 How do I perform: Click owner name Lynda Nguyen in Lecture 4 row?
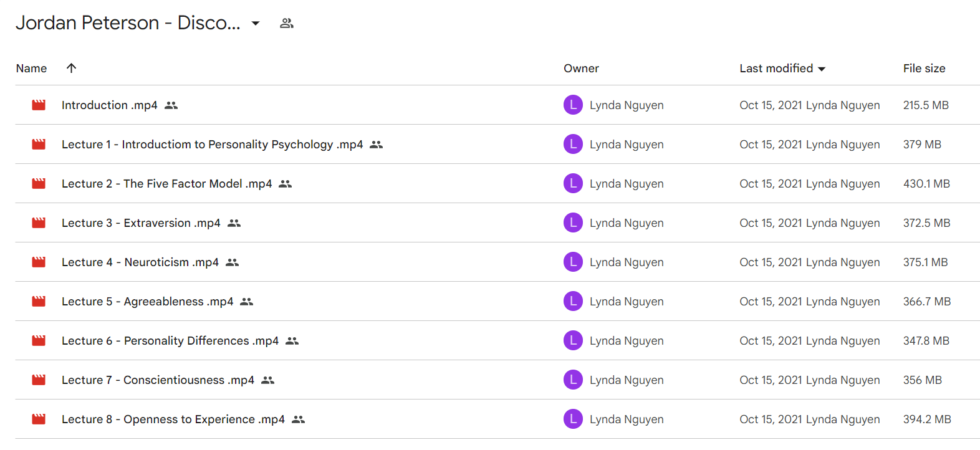tap(627, 262)
